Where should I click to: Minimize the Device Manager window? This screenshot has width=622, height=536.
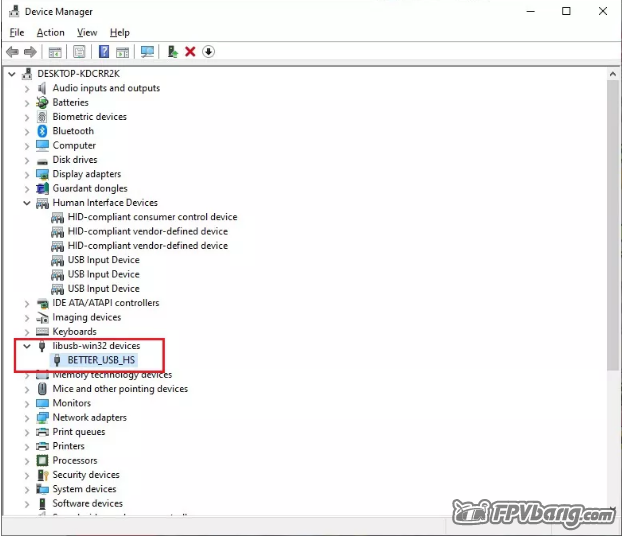(530, 11)
